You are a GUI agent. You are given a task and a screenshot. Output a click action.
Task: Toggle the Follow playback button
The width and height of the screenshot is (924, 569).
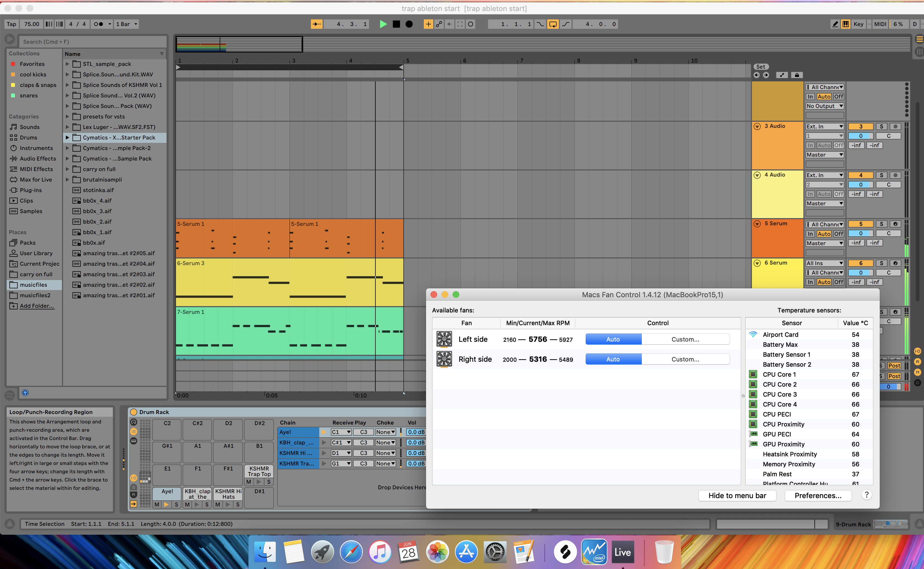(x=316, y=24)
